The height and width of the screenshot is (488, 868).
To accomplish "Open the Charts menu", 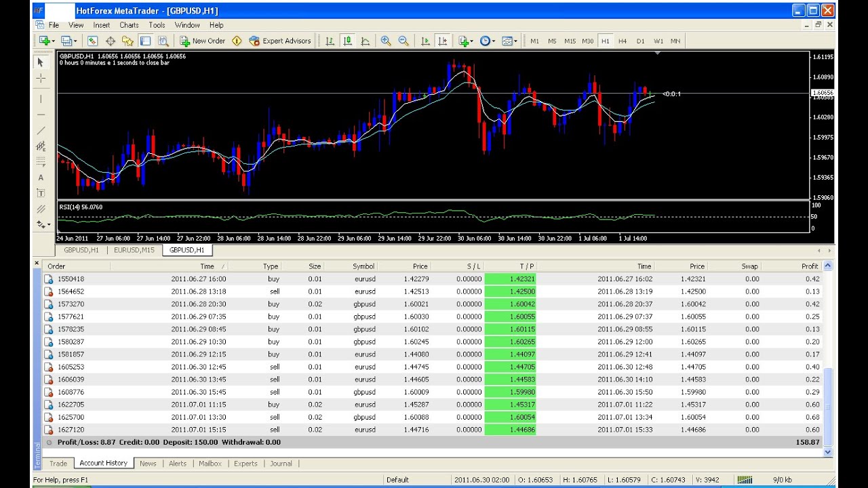I will 129,25.
